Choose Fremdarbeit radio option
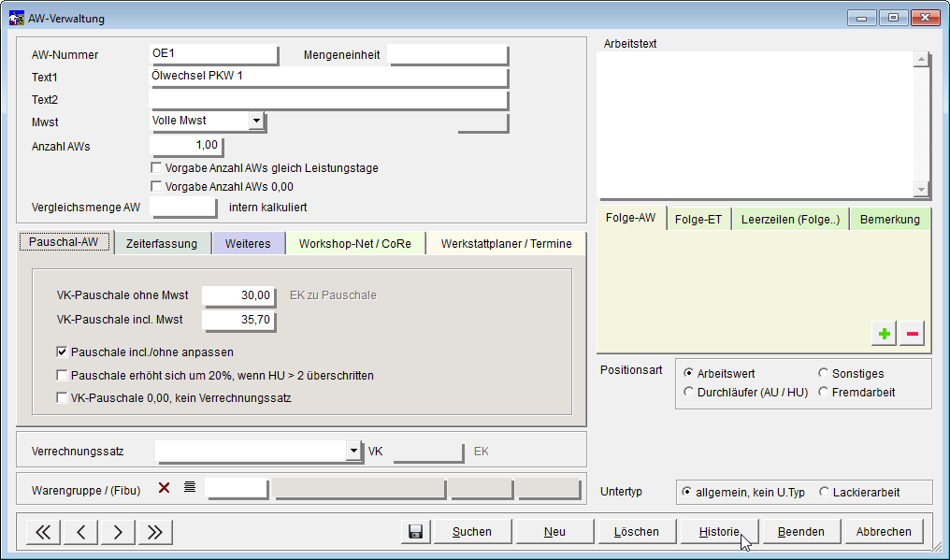Screen dimensions: 950x560 (824, 392)
